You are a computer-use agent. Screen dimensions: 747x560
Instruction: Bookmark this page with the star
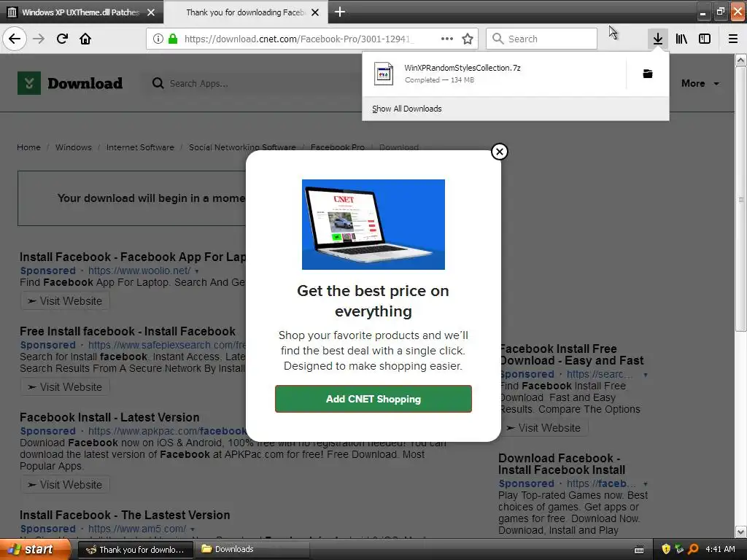pyautogui.click(x=468, y=39)
